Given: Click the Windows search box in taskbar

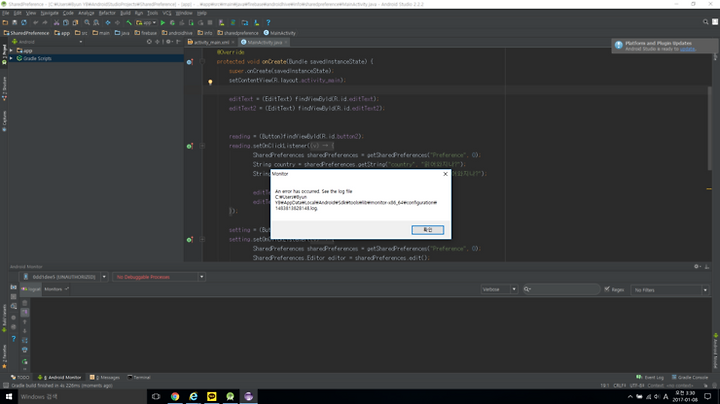Looking at the screenshot, I should pos(82,396).
